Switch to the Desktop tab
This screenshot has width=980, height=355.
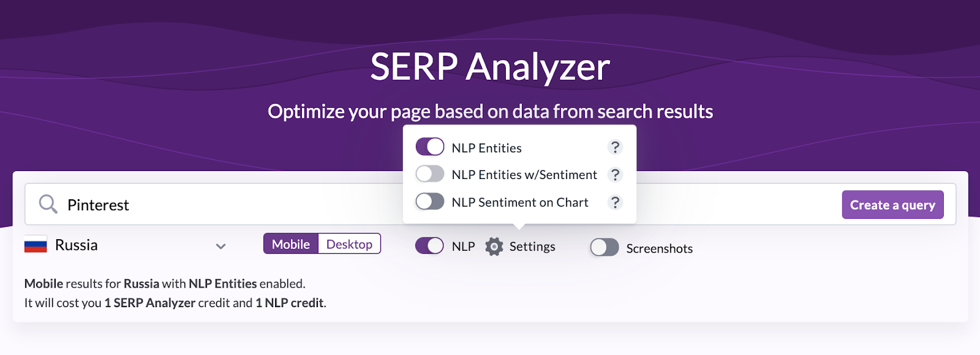coord(349,244)
